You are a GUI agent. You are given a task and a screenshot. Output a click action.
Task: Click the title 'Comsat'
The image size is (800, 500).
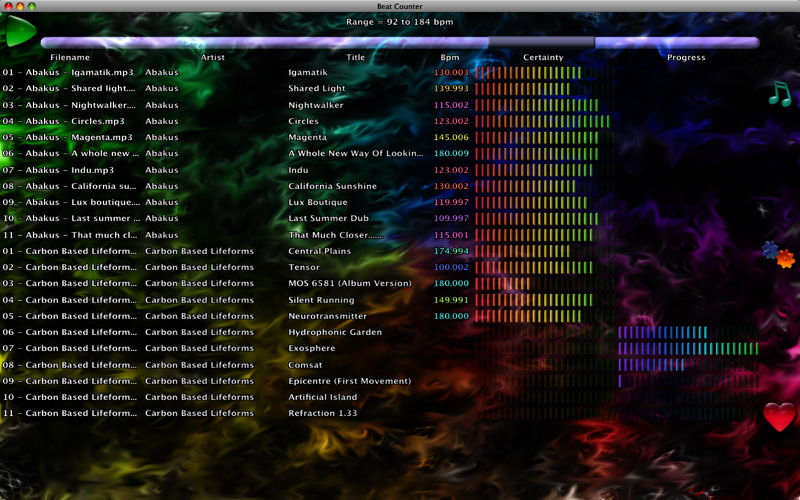pos(305,365)
